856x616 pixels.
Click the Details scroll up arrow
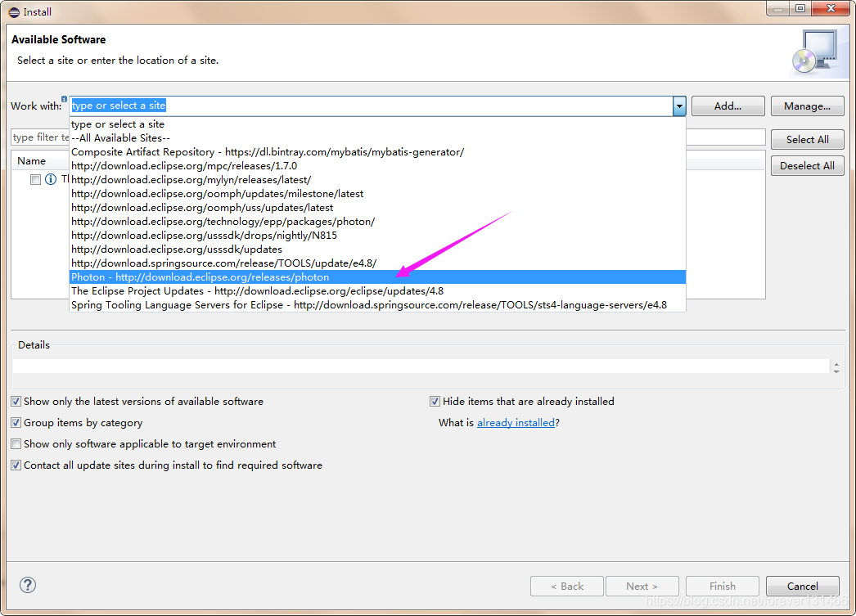coord(836,363)
